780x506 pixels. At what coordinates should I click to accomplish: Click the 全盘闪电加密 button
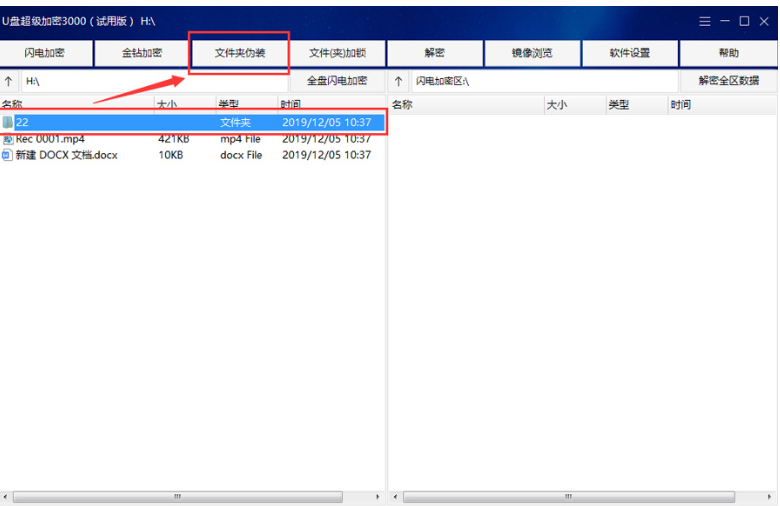click(336, 81)
